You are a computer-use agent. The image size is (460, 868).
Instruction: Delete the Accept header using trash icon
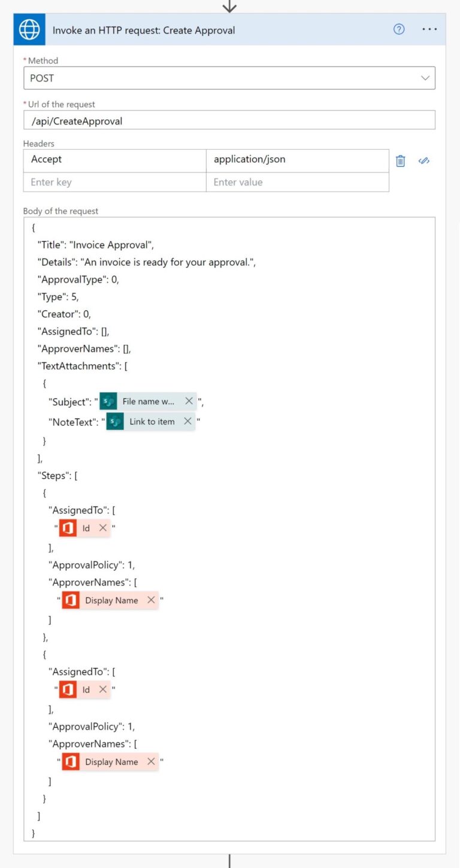pyautogui.click(x=400, y=160)
